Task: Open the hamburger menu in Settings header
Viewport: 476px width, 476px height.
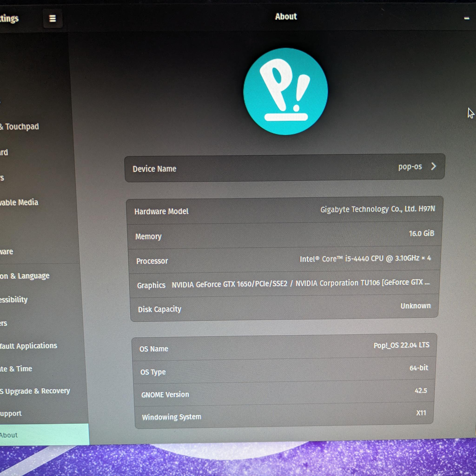Action: click(x=53, y=19)
